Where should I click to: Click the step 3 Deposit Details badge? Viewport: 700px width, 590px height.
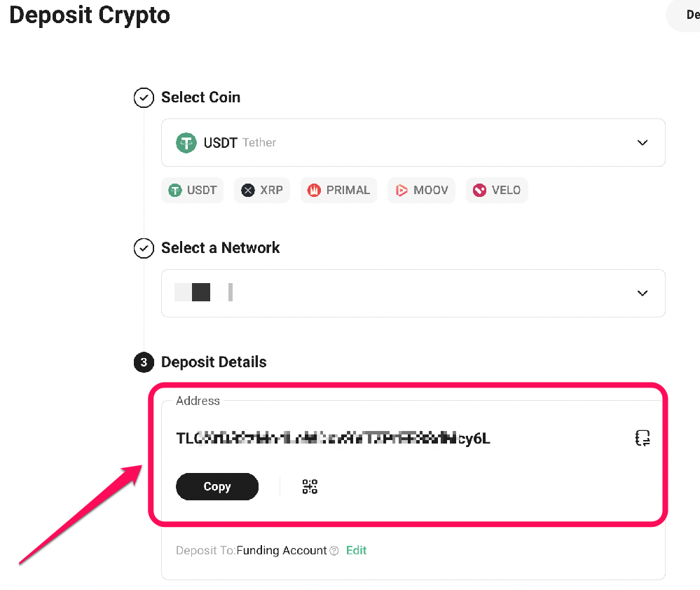(144, 362)
